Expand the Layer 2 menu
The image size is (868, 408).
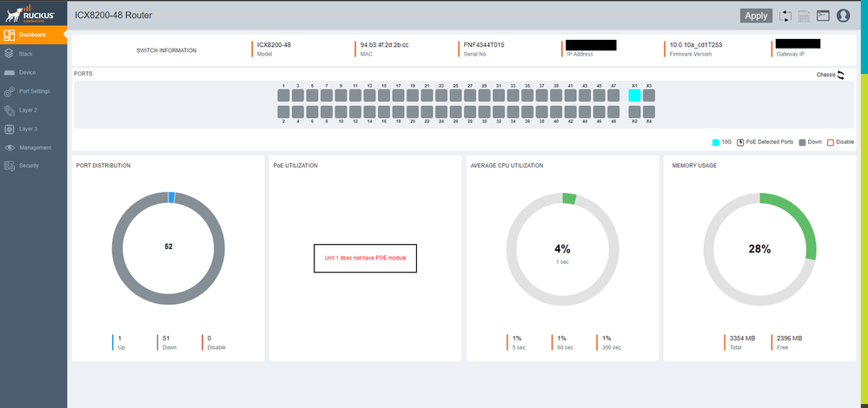click(x=28, y=110)
